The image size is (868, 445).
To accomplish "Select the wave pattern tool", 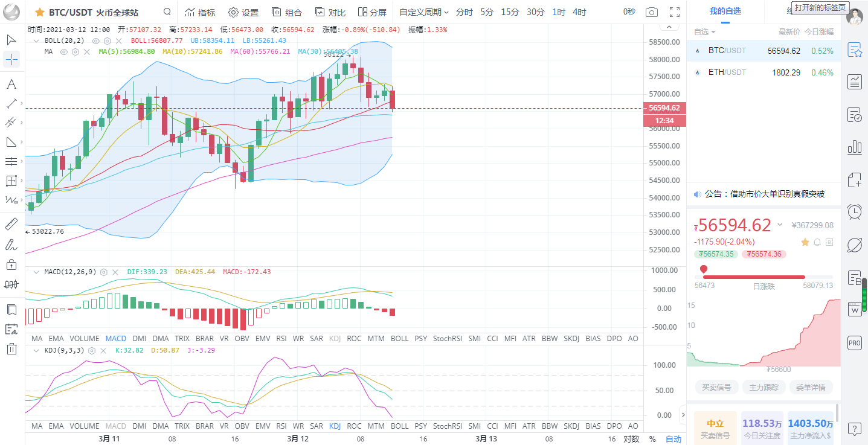I will point(11,200).
